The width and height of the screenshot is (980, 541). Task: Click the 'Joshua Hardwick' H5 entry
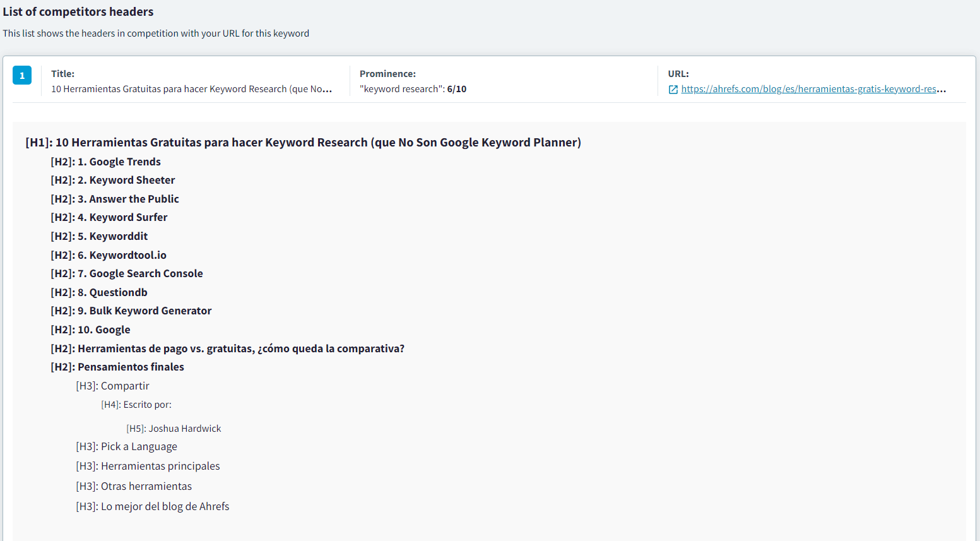(174, 429)
